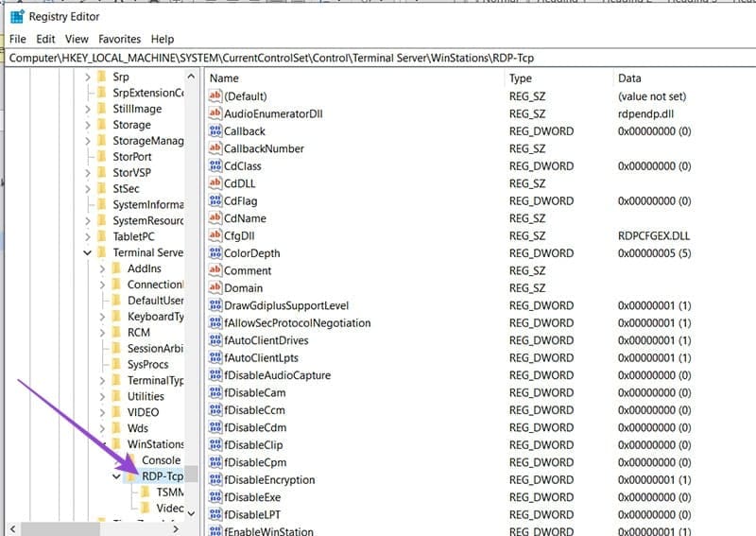Click the string icon for AudioEnumeratorDll

(215, 112)
